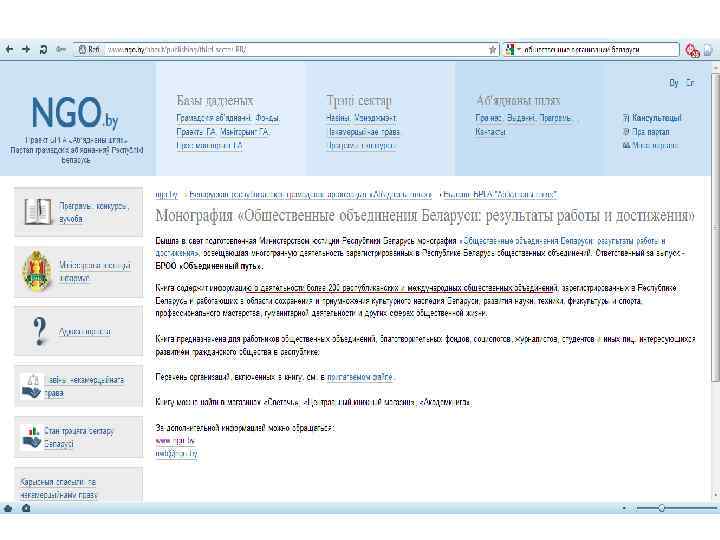Open the search engine selector icon
The width and height of the screenshot is (720, 540).
point(509,50)
